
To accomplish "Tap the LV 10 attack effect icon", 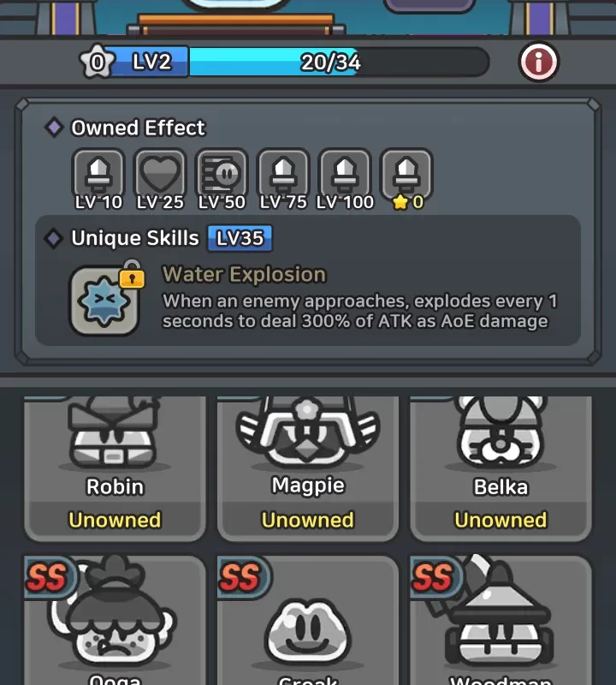I will coord(98,175).
